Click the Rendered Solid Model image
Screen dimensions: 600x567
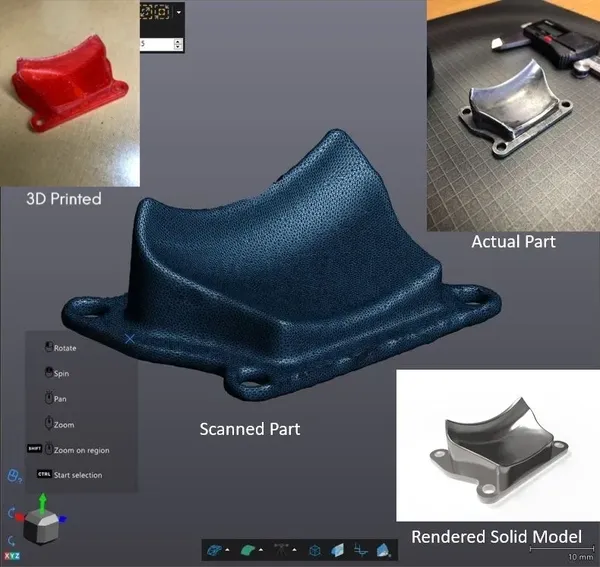(x=498, y=445)
